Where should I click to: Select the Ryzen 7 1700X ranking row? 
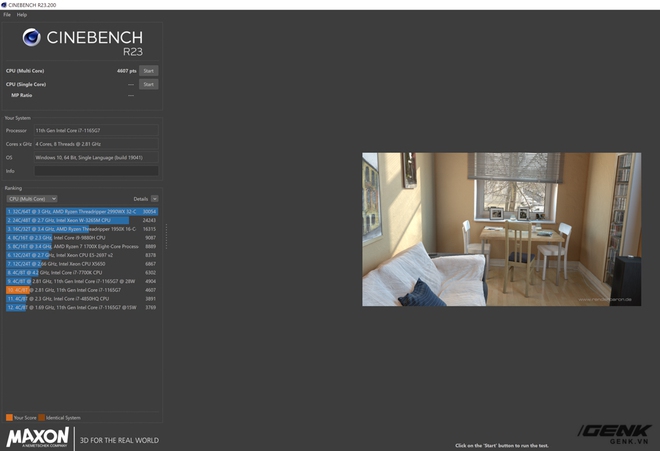82,246
